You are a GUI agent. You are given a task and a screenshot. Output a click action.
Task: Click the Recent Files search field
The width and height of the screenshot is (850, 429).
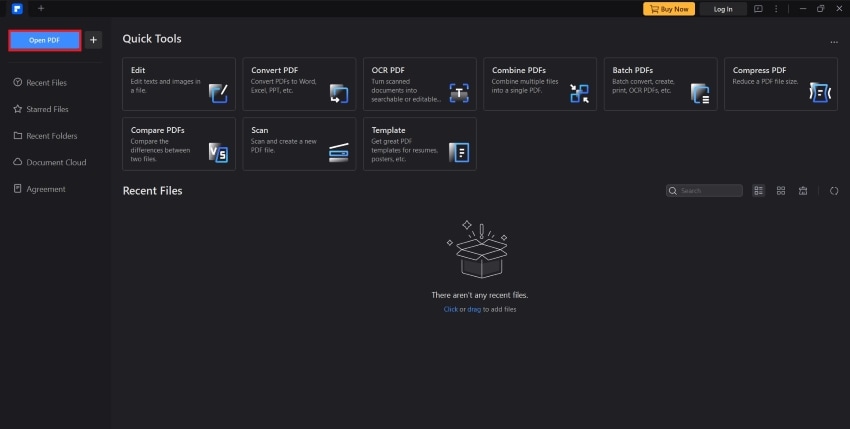[704, 190]
